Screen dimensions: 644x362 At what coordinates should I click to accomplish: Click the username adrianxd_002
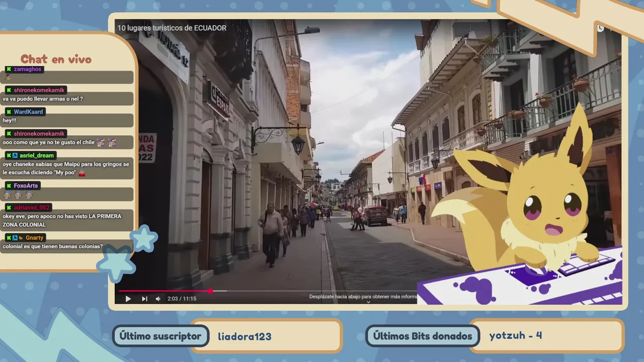pyautogui.click(x=32, y=208)
